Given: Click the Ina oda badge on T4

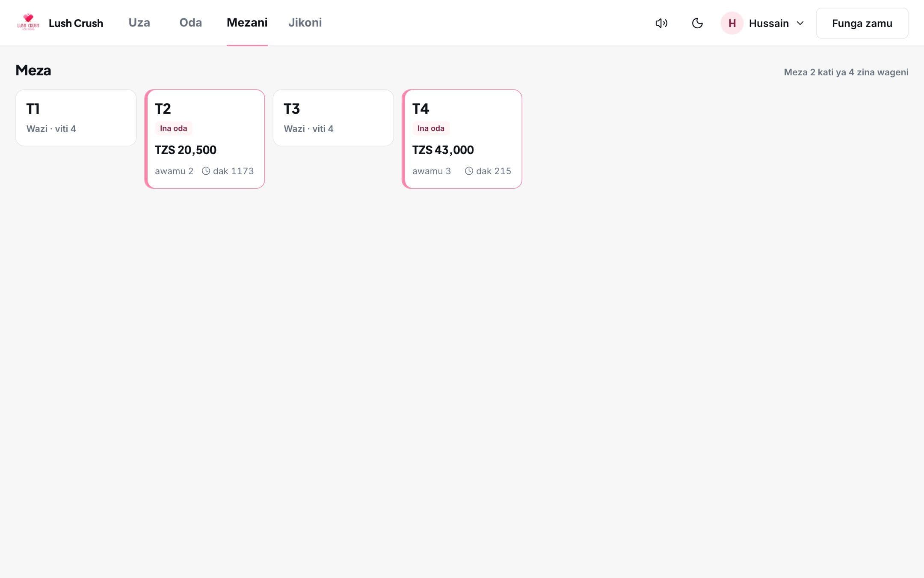Looking at the screenshot, I should click(x=431, y=128).
